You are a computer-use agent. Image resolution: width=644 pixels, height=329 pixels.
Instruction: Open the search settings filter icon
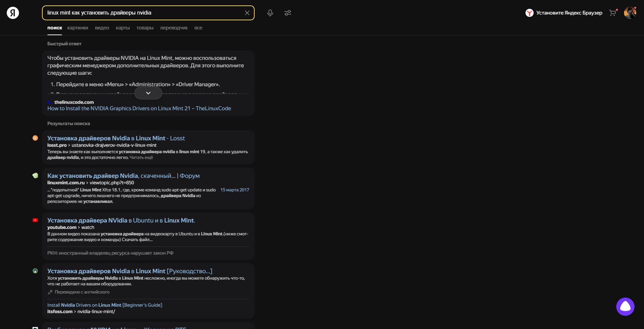point(288,13)
